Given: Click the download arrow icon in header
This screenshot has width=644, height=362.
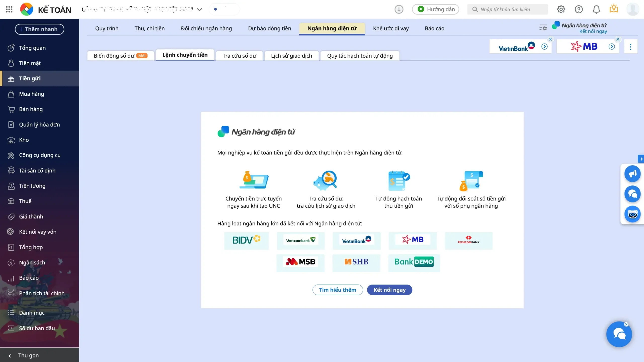Looking at the screenshot, I should (x=399, y=9).
